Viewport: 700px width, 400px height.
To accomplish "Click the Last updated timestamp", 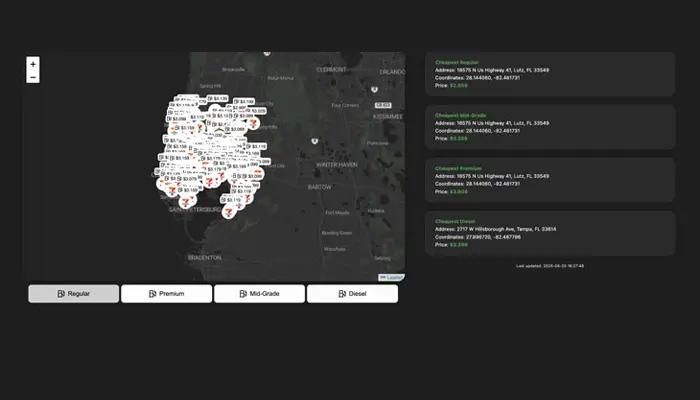I will coord(550,266).
